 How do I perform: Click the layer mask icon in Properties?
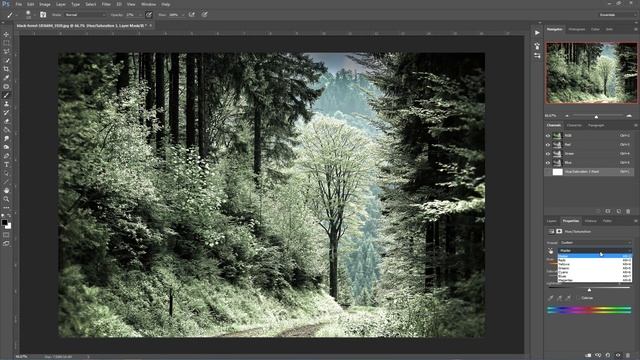(559, 231)
